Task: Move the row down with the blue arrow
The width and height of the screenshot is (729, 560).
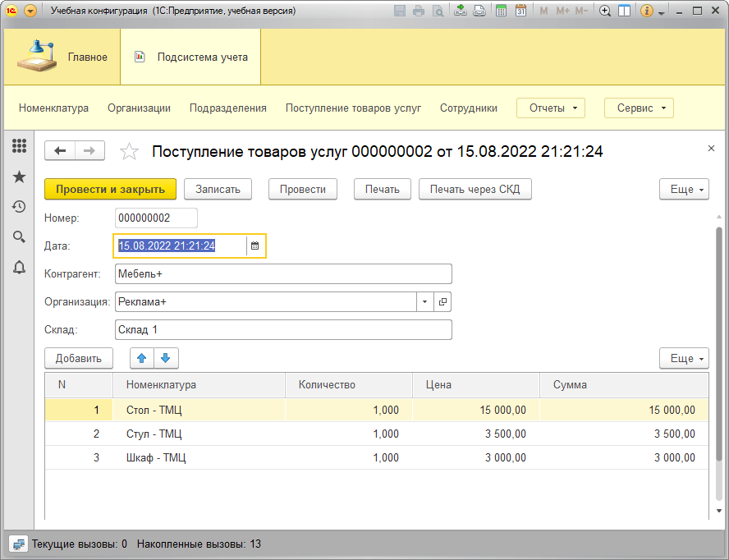Action: click(166, 358)
